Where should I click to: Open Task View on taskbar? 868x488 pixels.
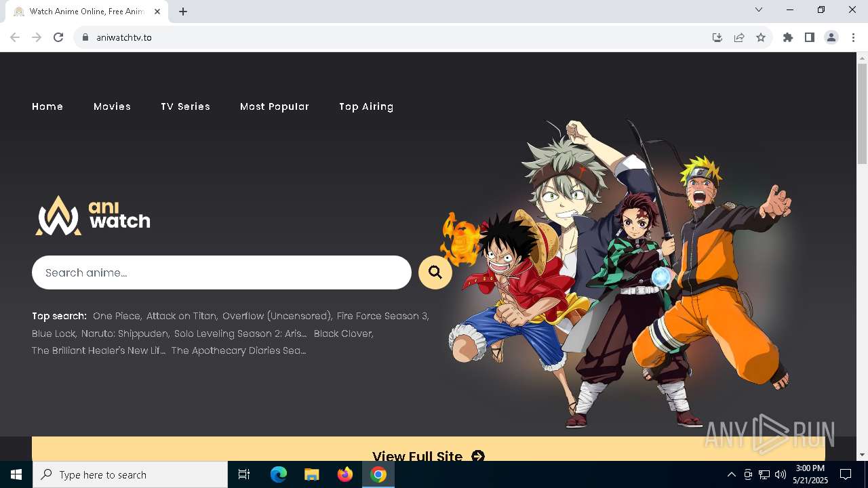(x=244, y=474)
